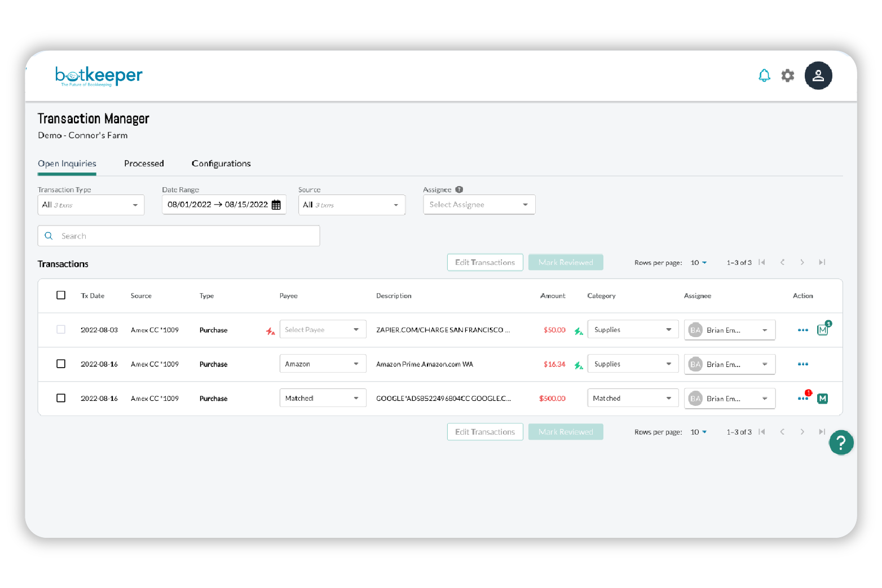Open the settings gear
Viewport: 882px width, 588px height.
787,75
